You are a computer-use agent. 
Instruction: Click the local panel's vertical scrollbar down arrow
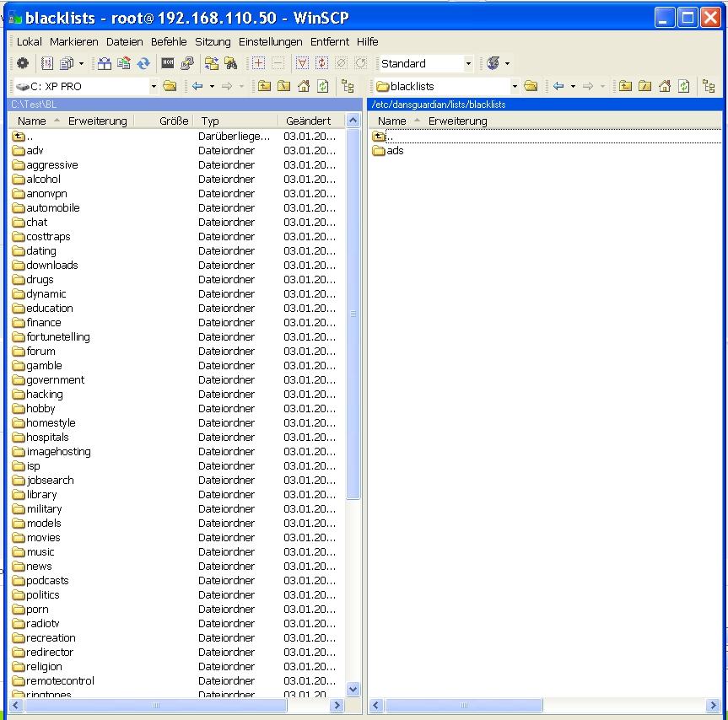tap(353, 689)
